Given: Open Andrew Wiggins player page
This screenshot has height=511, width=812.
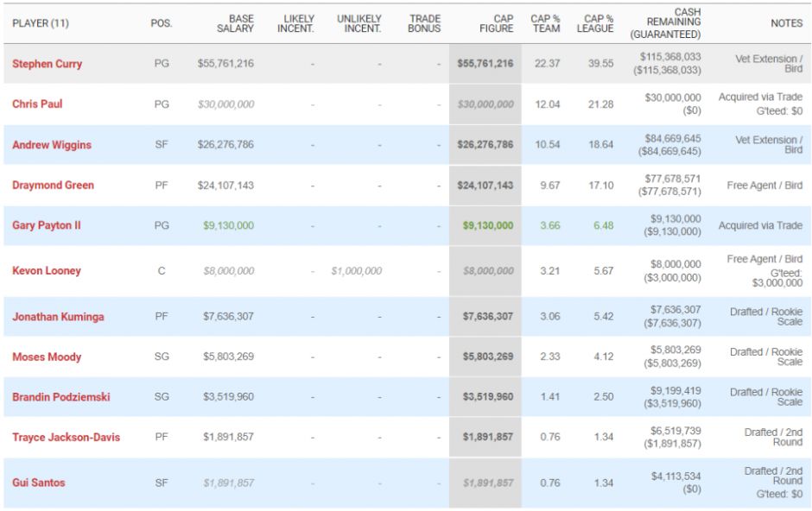Looking at the screenshot, I should coord(52,145).
